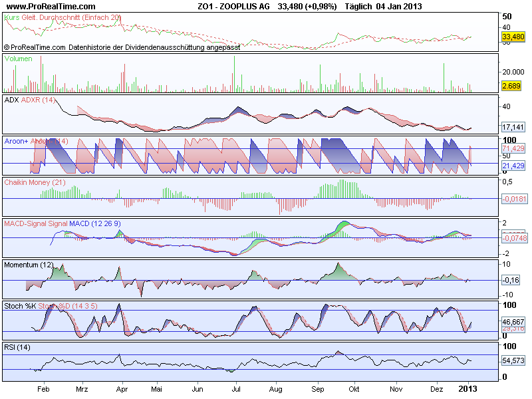Click the Datenhistorie der Dividendenausschüttung angepasst notice

point(154,47)
